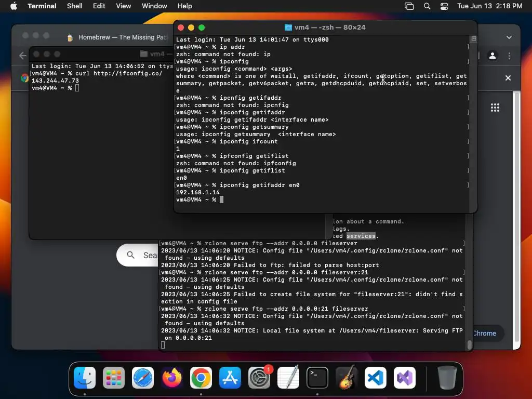Switch to Terminal in the Dock
Viewport: 532px width, 399px height.
click(x=317, y=378)
